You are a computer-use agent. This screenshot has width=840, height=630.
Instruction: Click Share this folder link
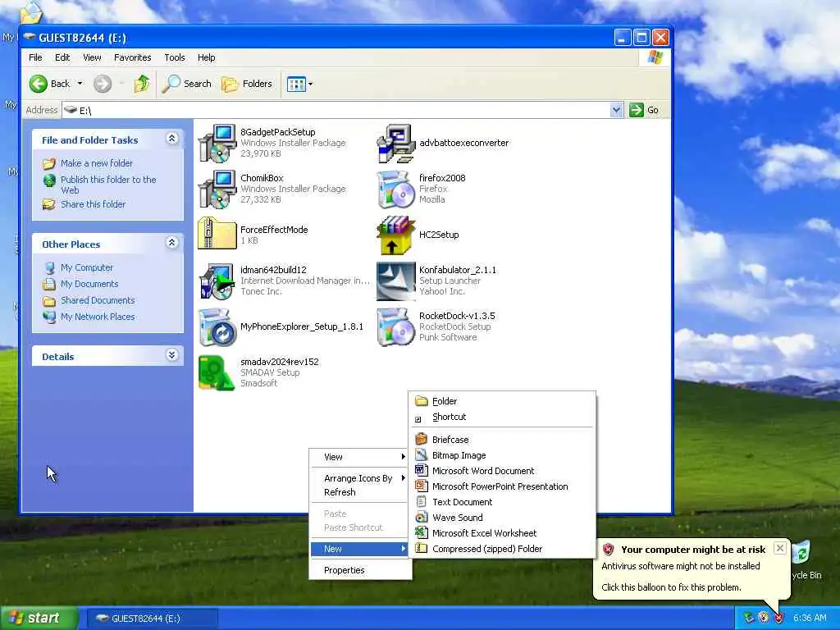[94, 204]
